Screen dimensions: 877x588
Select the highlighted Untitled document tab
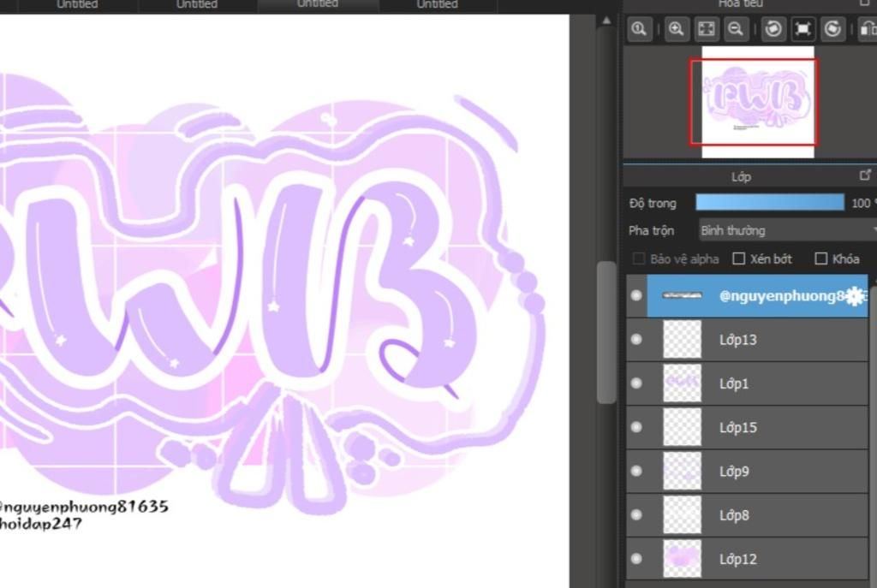click(x=317, y=4)
